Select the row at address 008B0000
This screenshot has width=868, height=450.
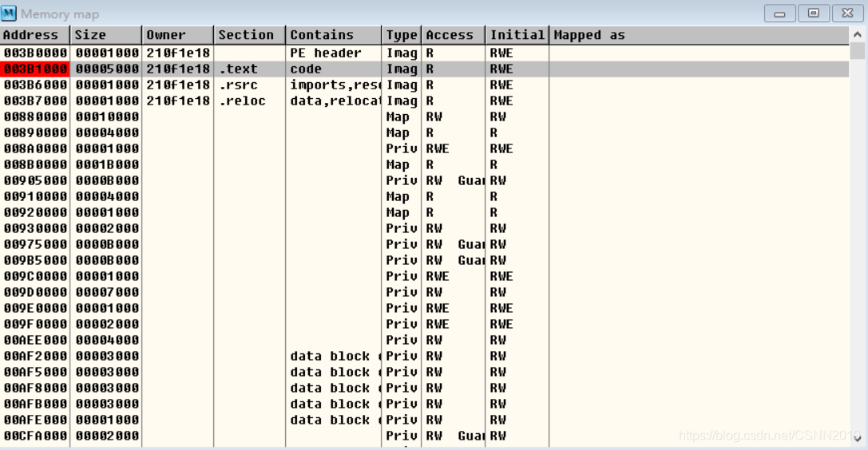coord(425,164)
